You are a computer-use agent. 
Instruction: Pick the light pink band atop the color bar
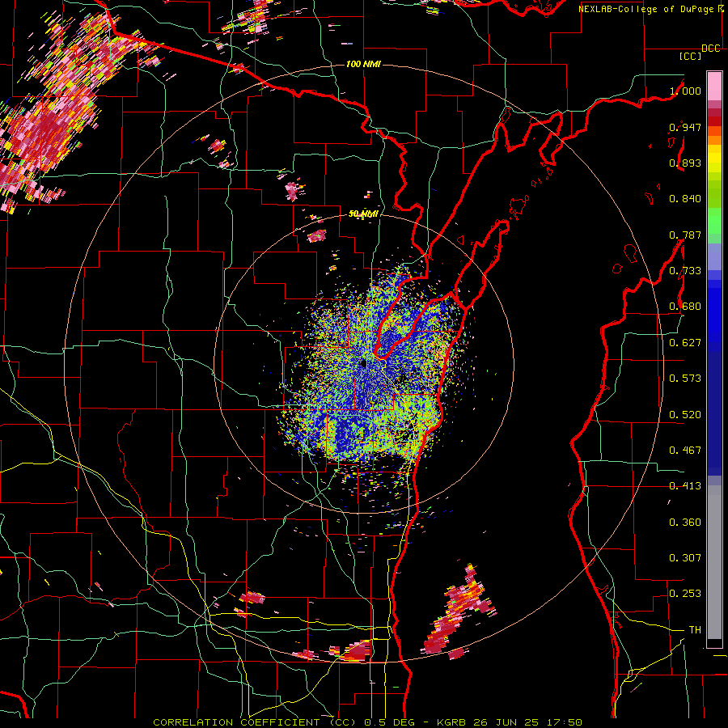714,86
